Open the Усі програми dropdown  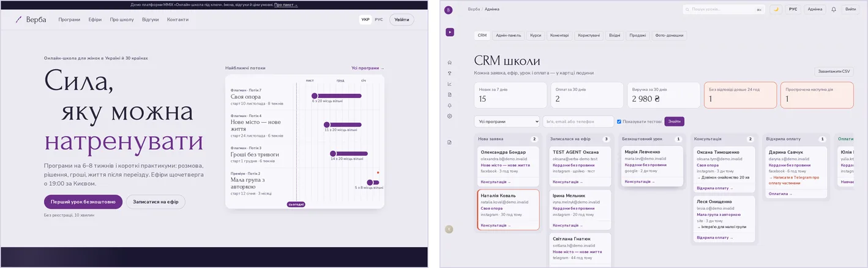[x=507, y=121]
